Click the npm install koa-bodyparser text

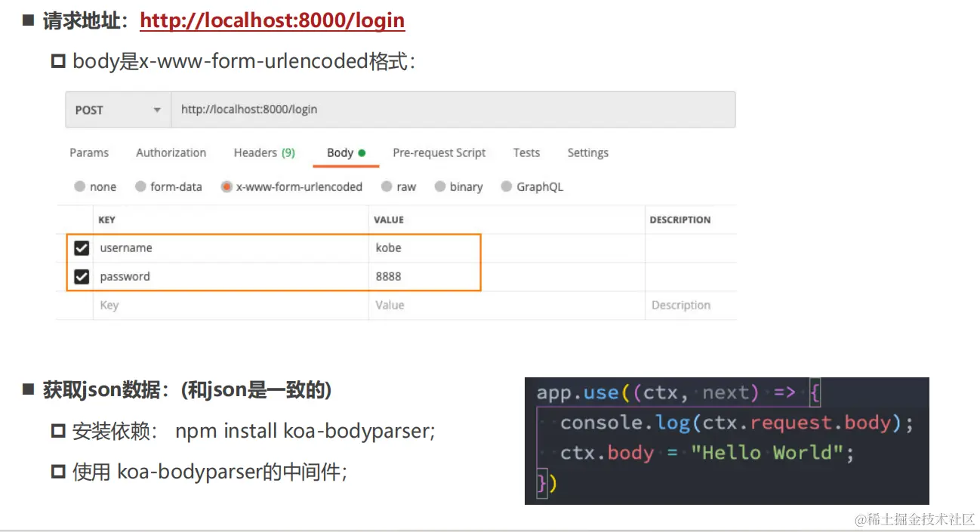coord(306,432)
